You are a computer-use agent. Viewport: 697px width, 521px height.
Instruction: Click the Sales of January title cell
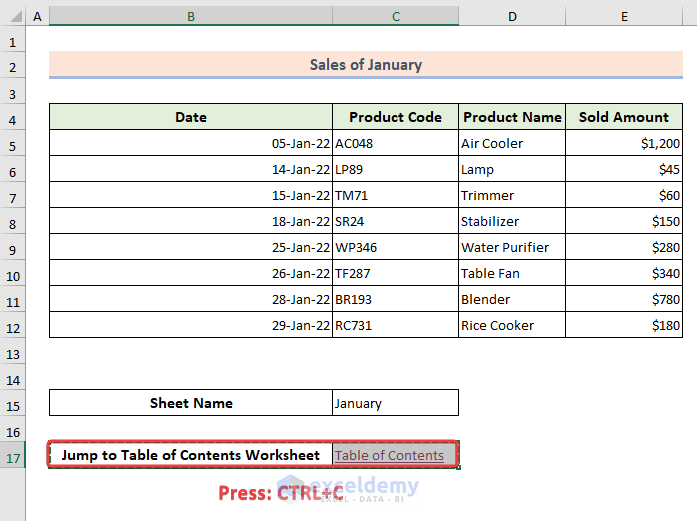point(365,65)
